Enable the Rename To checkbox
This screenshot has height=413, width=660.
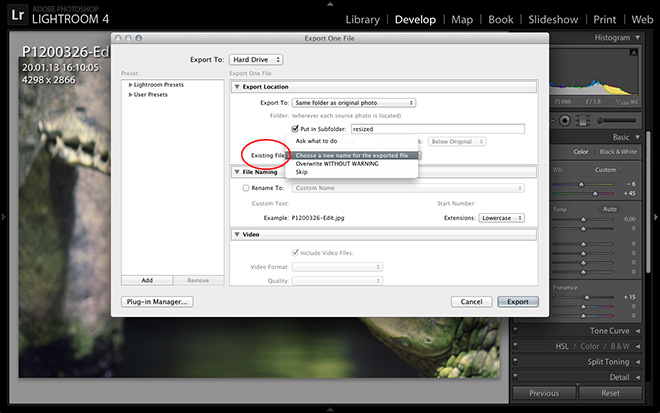(x=247, y=187)
